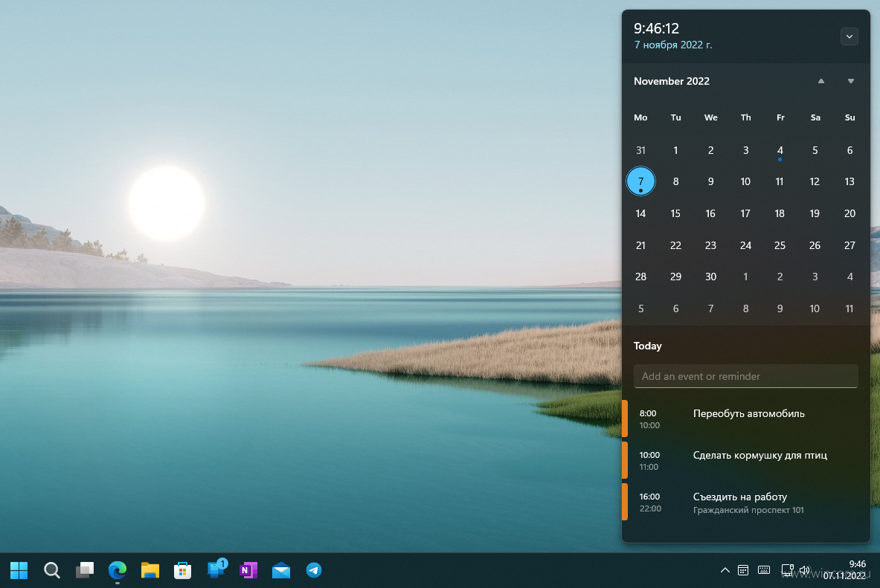Select November 26 in calendar
The height and width of the screenshot is (588, 880).
coord(815,245)
